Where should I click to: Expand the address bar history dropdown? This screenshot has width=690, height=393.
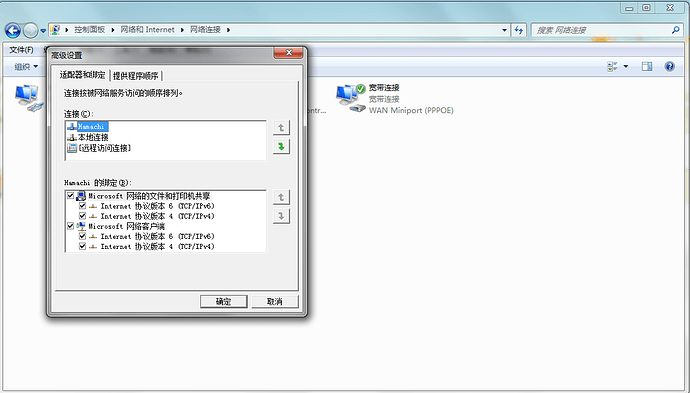click(x=504, y=30)
